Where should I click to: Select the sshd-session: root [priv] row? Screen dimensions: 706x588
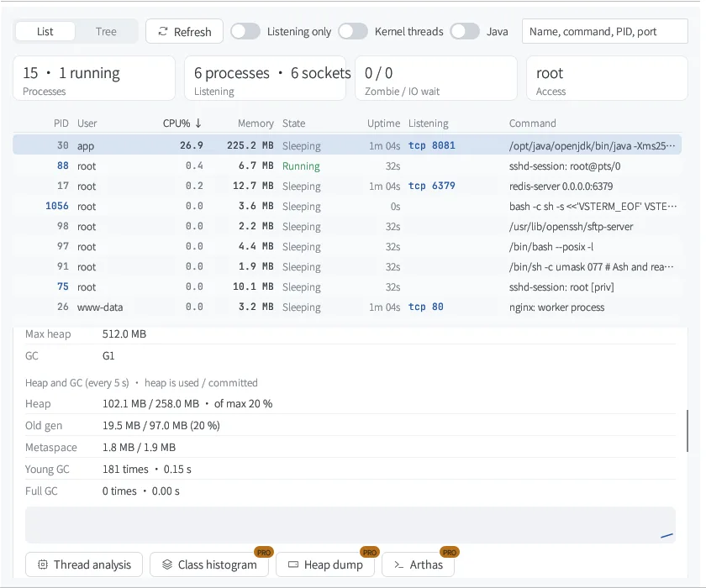[x=347, y=286]
